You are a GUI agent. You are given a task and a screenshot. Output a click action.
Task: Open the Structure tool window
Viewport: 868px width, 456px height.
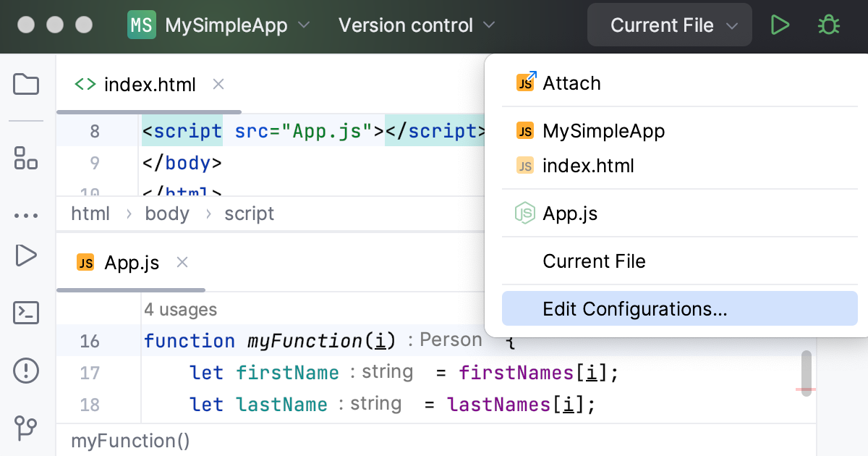tap(26, 159)
